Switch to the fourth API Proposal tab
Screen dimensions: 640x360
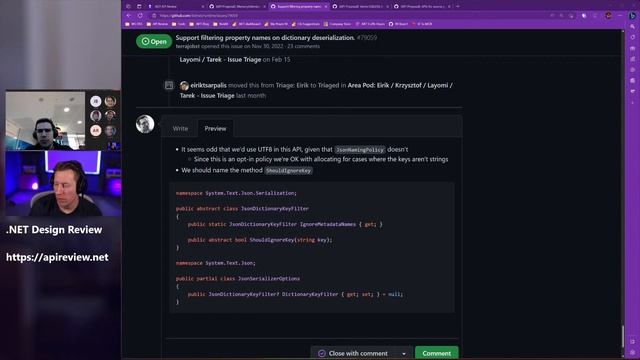point(360,7)
